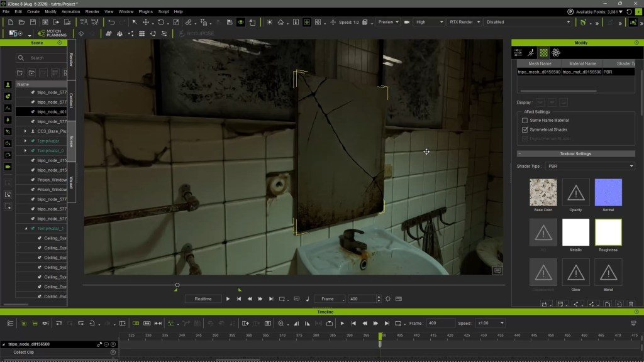Screen dimensions: 644x362
Task: Click the timeline playhead marker at frame 400
Action: 380,336
